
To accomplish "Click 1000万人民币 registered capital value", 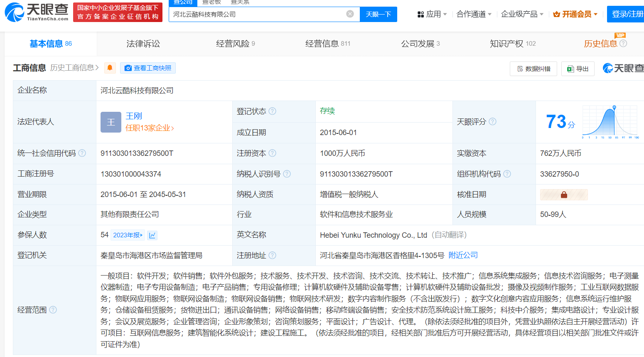I will coord(342,153).
